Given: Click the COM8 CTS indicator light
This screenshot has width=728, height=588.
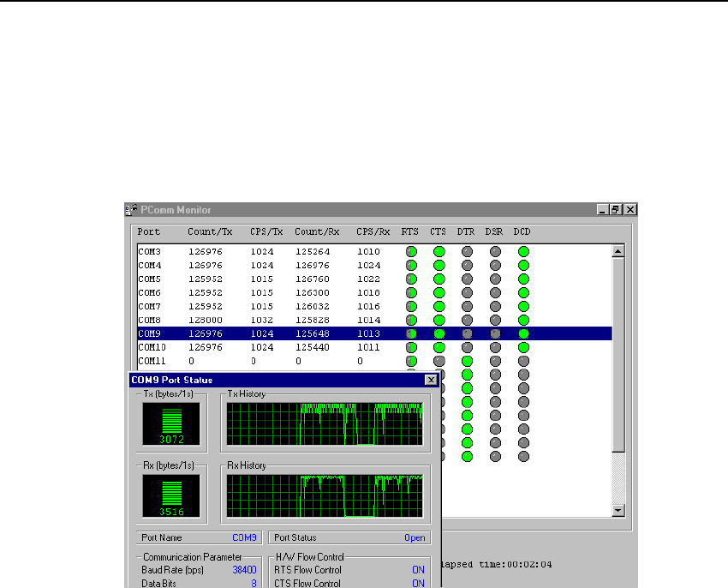Looking at the screenshot, I should coord(439,320).
